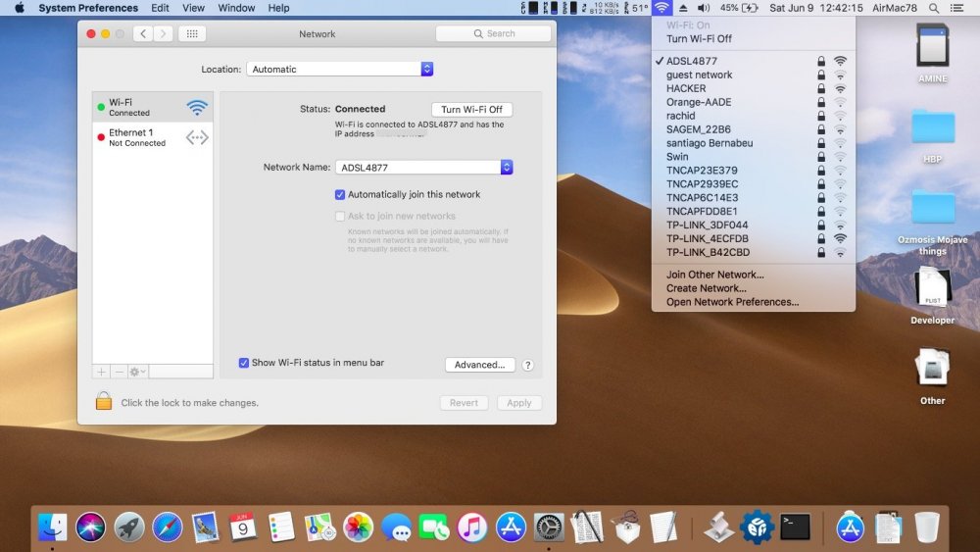Open Terminal from the Dock
Screen dimensions: 980x552
[x=796, y=527]
